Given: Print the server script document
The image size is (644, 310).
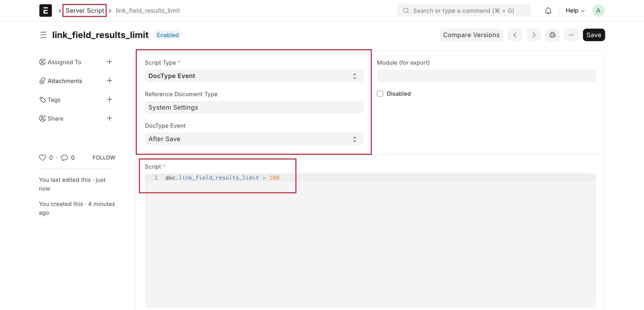Looking at the screenshot, I should pyautogui.click(x=552, y=35).
